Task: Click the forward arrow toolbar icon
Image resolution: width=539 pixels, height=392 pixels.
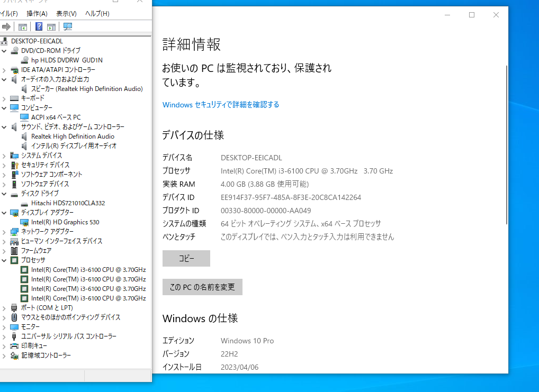Action: point(6,27)
